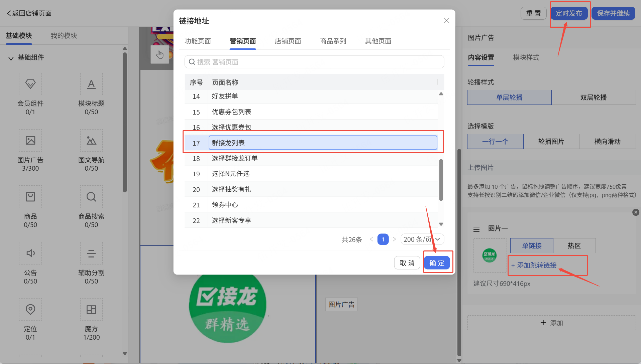The image size is (641, 364).
Task: Open the 200 条/页 page size dropdown
Action: click(422, 239)
